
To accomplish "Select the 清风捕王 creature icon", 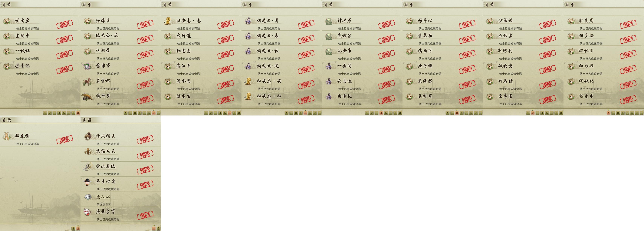I will pos(88,137).
